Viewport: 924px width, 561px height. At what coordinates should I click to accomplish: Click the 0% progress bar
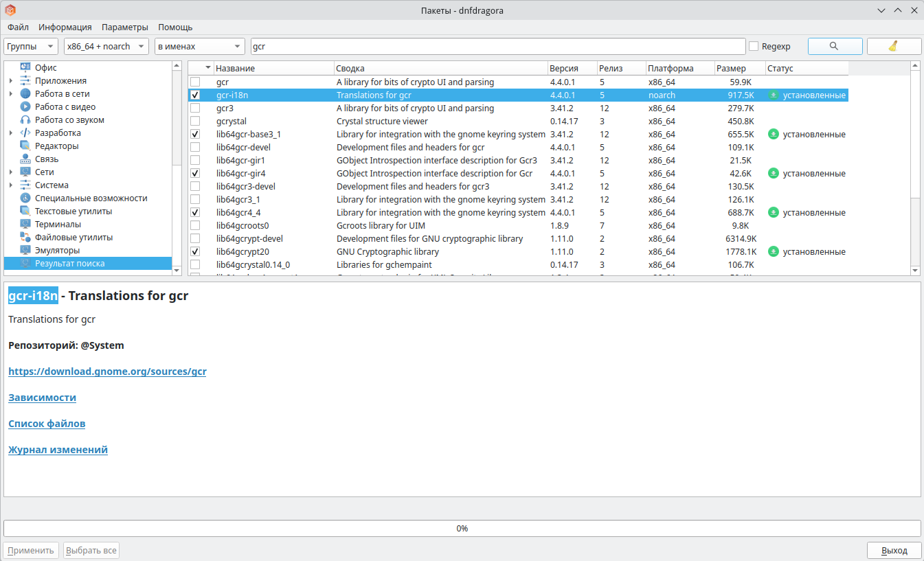point(462,529)
